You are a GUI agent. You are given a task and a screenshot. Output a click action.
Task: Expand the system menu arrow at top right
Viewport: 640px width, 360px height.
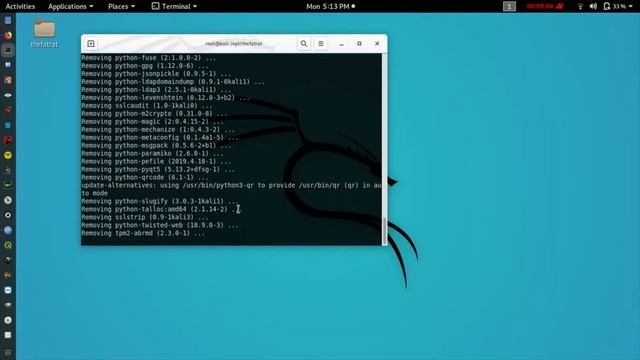[631, 7]
